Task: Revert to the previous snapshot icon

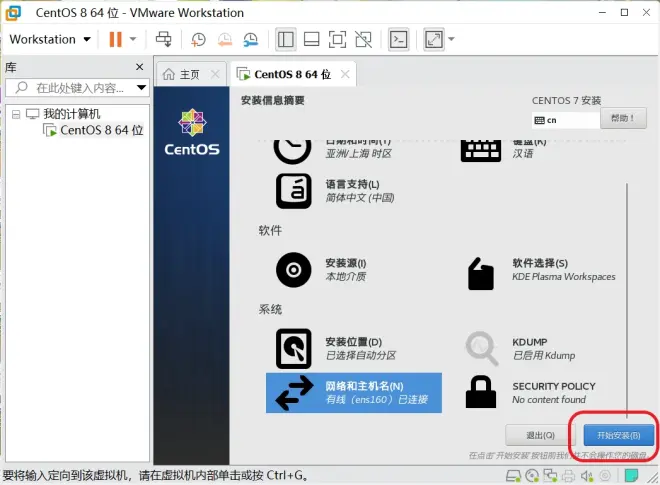Action: 224,40
